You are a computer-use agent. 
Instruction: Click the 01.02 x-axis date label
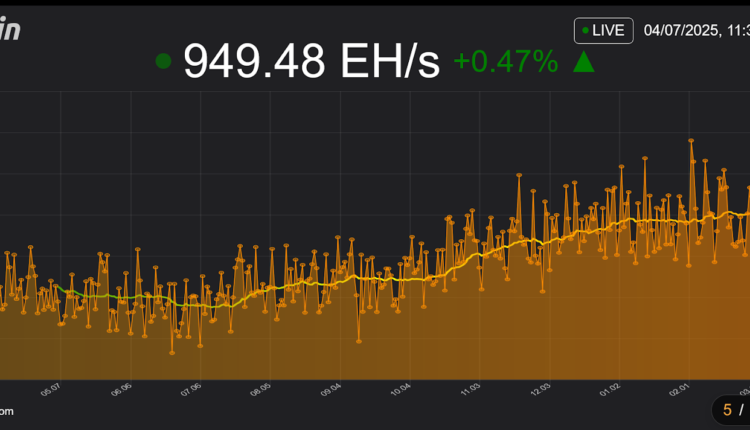click(610, 389)
